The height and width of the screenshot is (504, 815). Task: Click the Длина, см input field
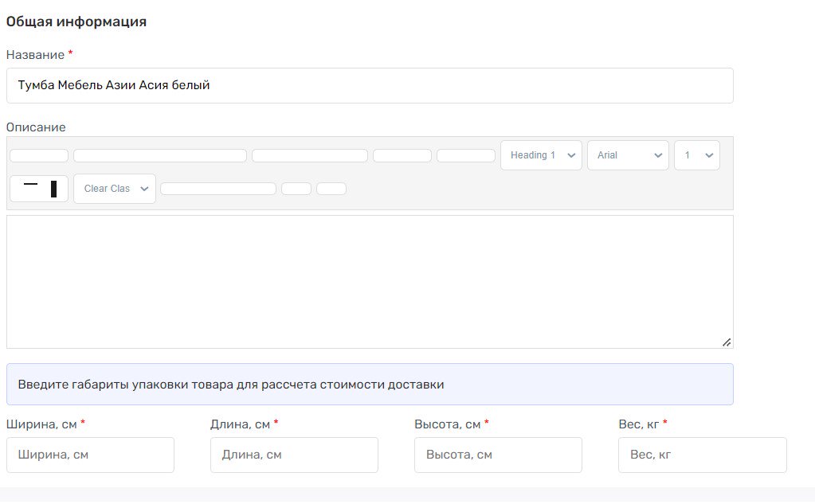pos(294,455)
